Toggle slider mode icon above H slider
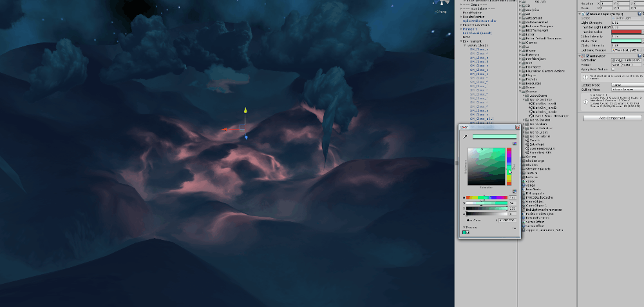The height and width of the screenshot is (307, 644). (515, 192)
